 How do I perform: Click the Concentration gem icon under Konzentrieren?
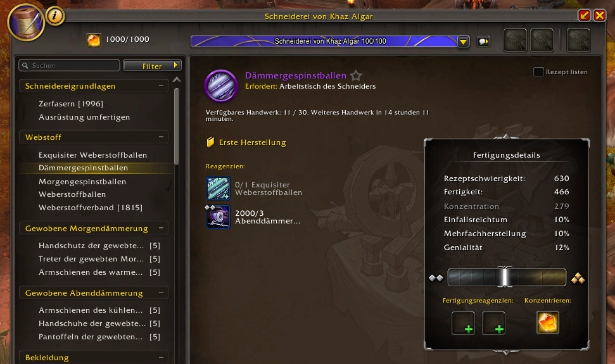click(x=547, y=323)
